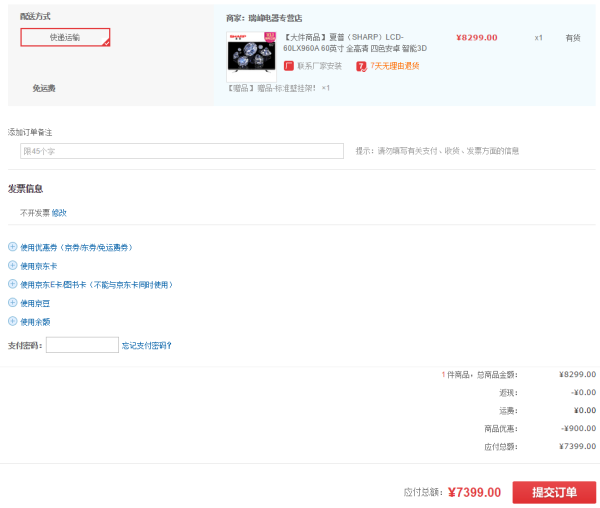This screenshot has width=600, height=508.
Task: Click the large red ¥7399.00 total
Action: (474, 492)
